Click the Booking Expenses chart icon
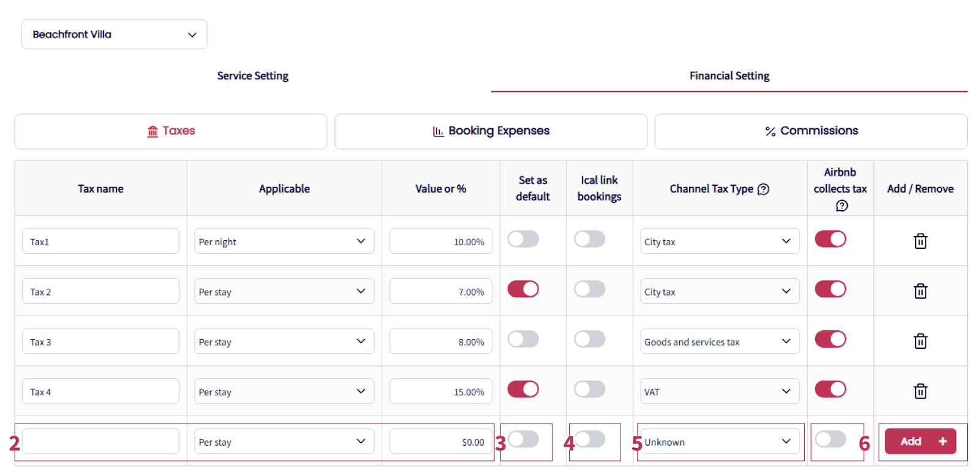 tap(438, 131)
